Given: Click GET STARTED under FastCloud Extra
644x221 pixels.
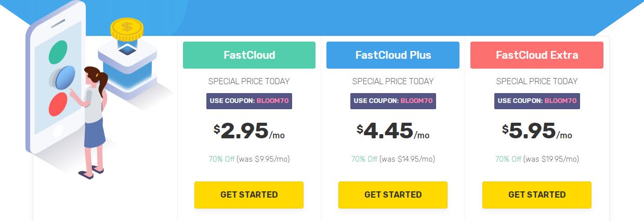Looking at the screenshot, I should coord(537,195).
